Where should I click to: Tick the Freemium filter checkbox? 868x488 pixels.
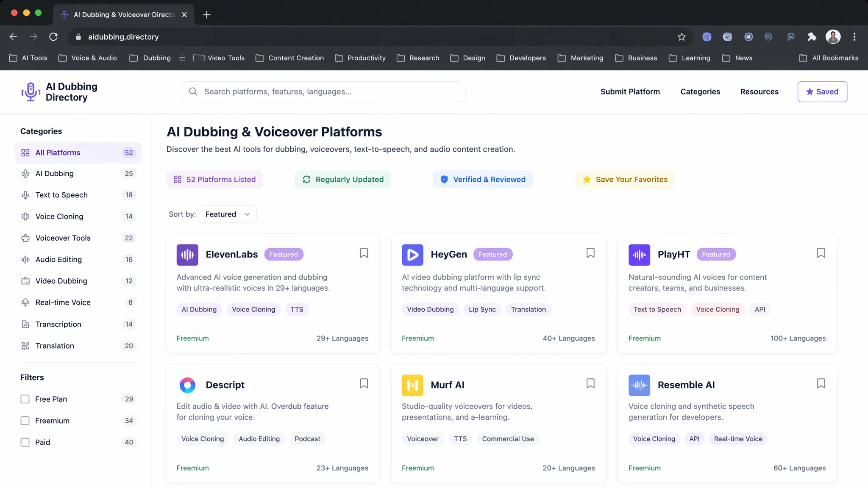[x=25, y=421]
